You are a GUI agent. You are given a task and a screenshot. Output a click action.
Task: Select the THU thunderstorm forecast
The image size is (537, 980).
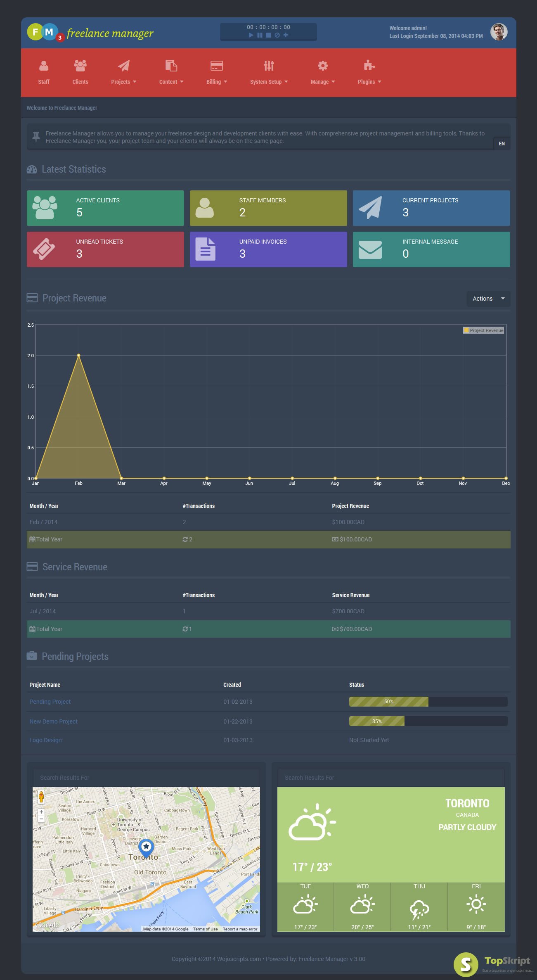(x=419, y=907)
